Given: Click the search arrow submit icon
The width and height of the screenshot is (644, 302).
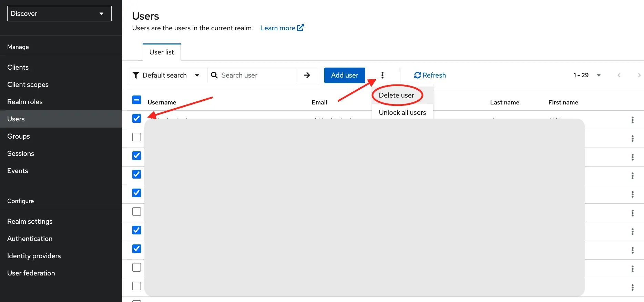Looking at the screenshot, I should 307,75.
